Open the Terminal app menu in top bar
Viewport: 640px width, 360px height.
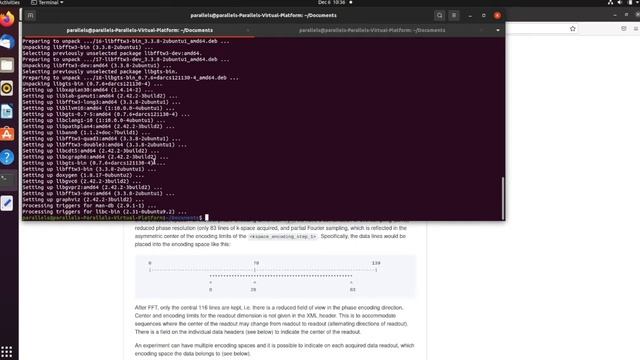point(47,2)
